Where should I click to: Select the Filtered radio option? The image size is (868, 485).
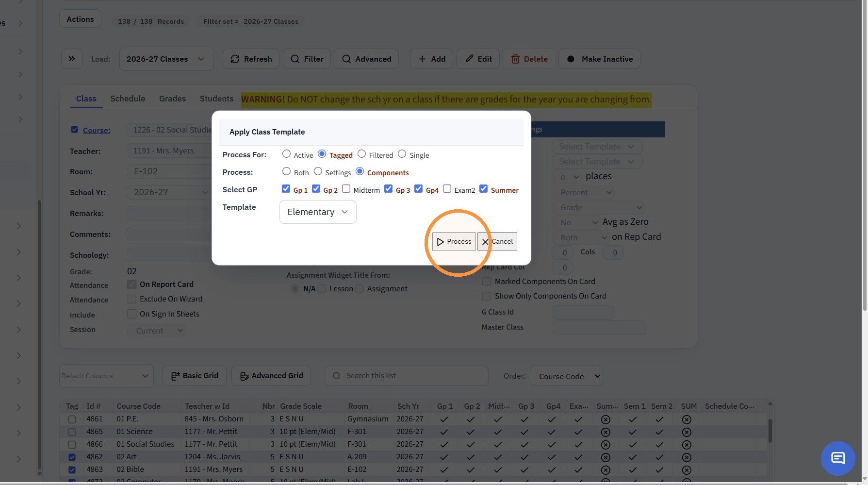(361, 154)
